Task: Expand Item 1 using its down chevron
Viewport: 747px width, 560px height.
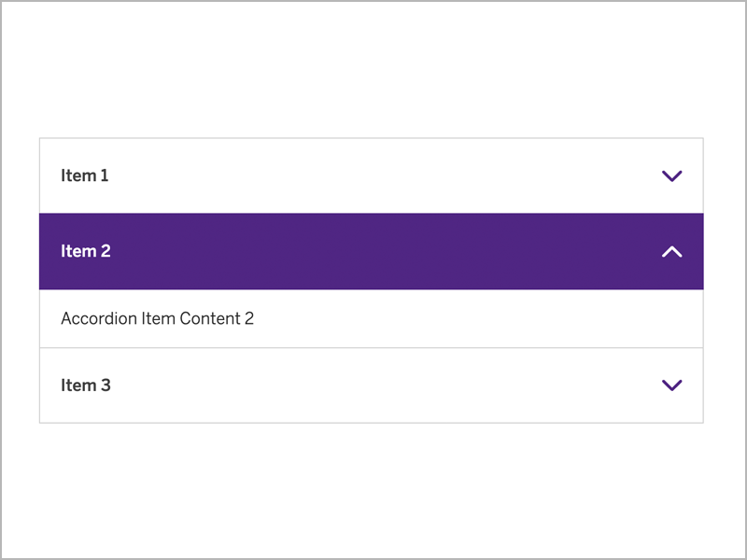Action: pyautogui.click(x=671, y=175)
